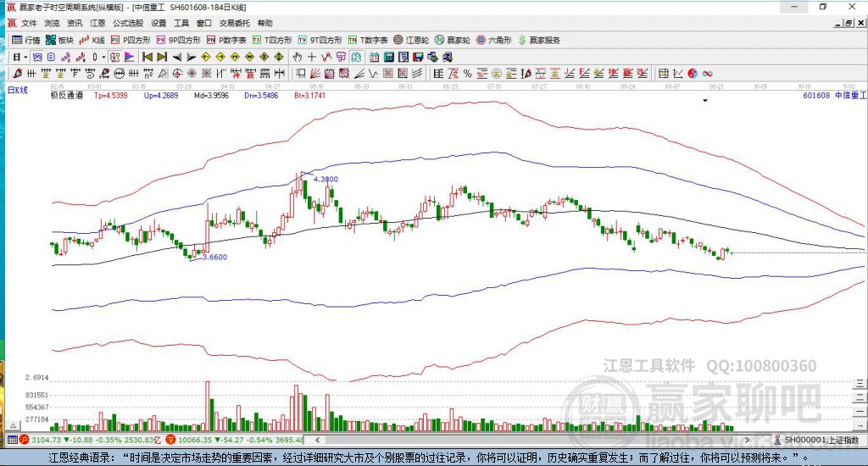868x466 pixels.
Task: Open the 赢家轮 wheel tool
Action: click(x=453, y=40)
